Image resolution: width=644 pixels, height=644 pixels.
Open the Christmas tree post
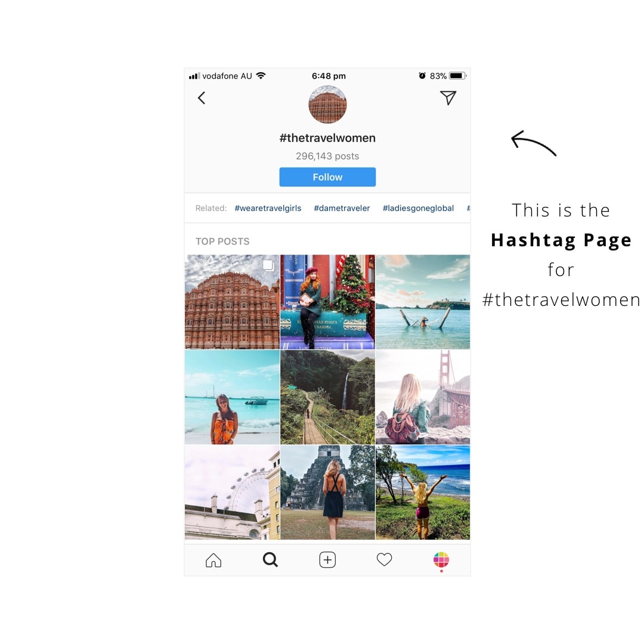[x=327, y=302]
